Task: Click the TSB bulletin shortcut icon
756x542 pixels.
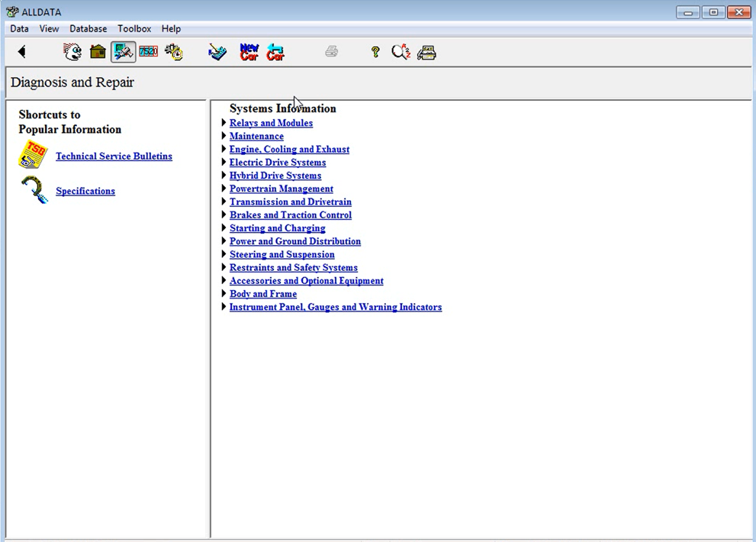Action: [x=33, y=154]
